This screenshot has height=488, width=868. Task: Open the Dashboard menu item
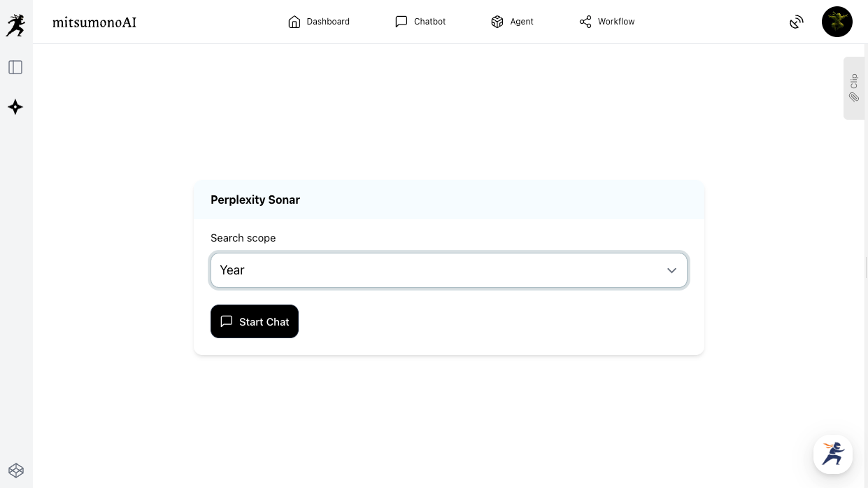(328, 22)
